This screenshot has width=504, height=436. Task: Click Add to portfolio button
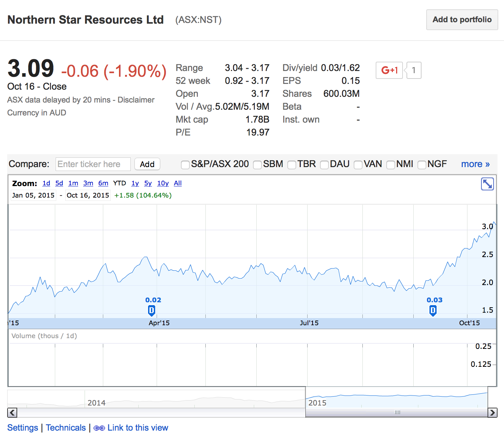tap(462, 20)
